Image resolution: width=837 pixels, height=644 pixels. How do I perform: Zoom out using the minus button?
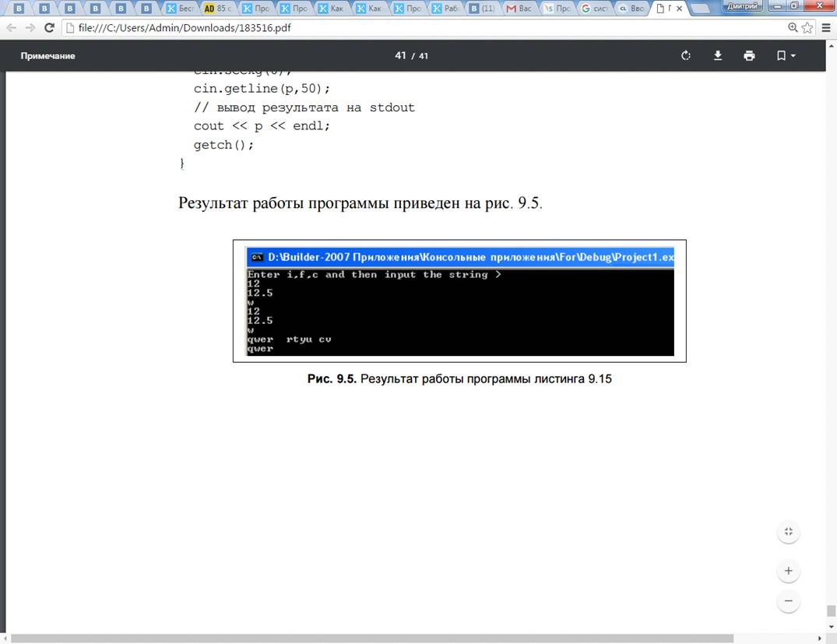tap(788, 601)
